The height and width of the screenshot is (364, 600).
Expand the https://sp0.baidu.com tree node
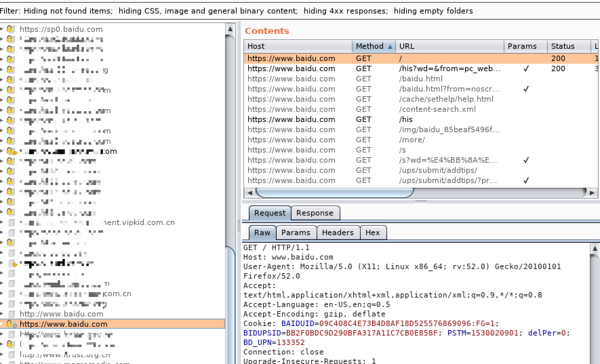(x=2, y=29)
